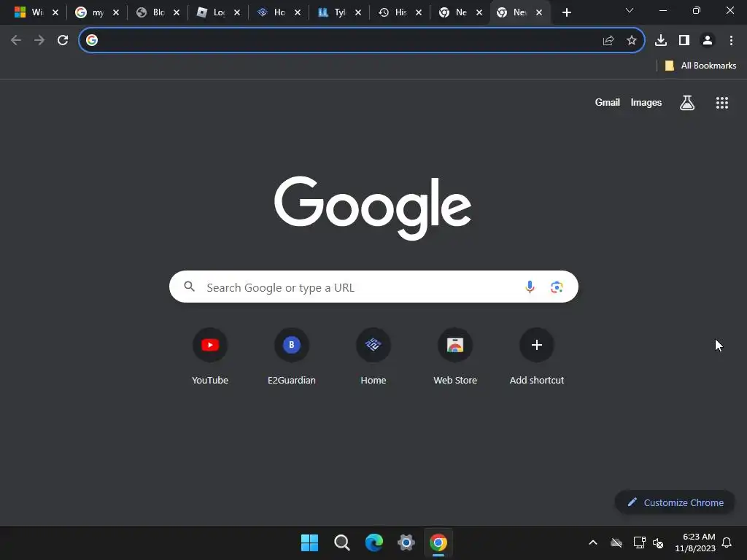This screenshot has width=747, height=560.
Task: Switch to the 'my' Google tab
Action: (90, 12)
